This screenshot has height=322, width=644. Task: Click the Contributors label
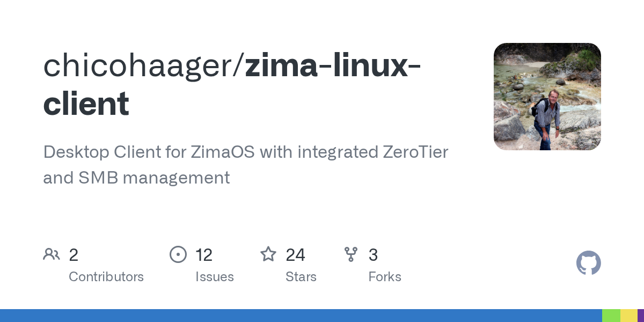click(106, 277)
